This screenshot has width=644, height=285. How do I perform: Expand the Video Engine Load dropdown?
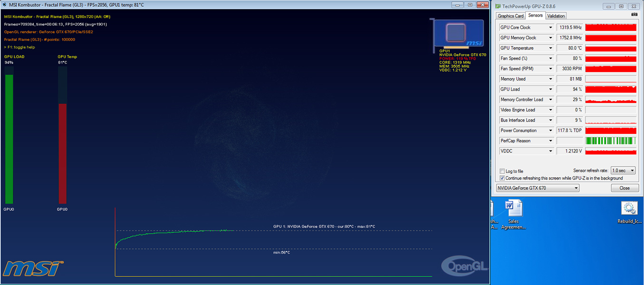click(551, 110)
